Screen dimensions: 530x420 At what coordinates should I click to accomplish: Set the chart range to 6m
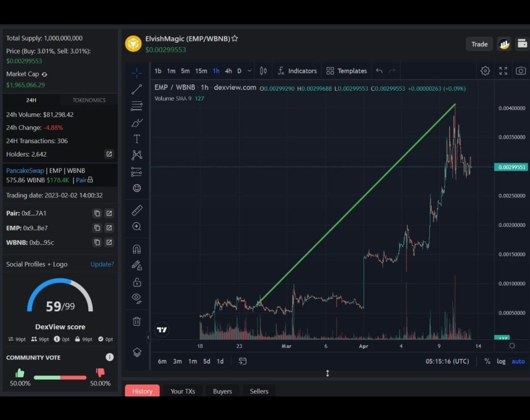coord(162,361)
